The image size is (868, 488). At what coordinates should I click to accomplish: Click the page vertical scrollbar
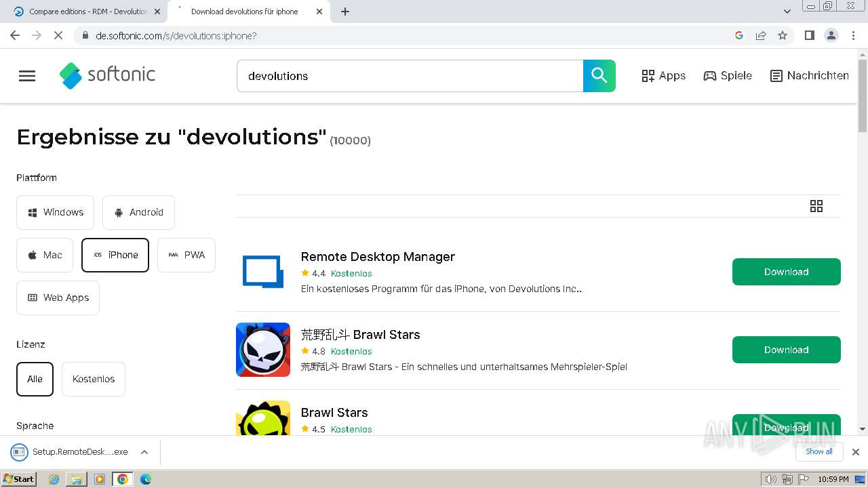863,94
